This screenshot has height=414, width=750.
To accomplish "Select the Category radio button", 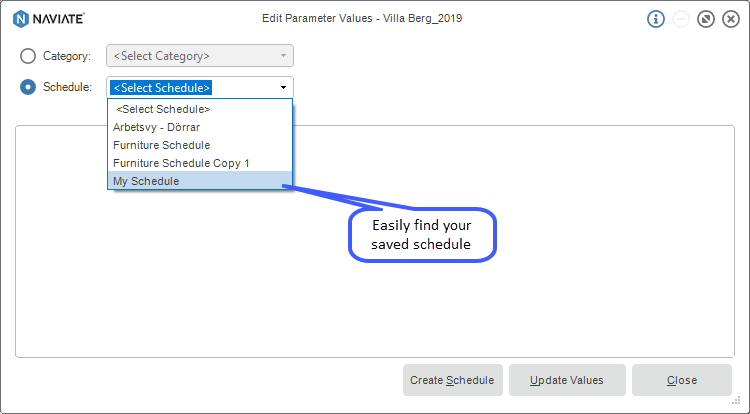I will 28,56.
